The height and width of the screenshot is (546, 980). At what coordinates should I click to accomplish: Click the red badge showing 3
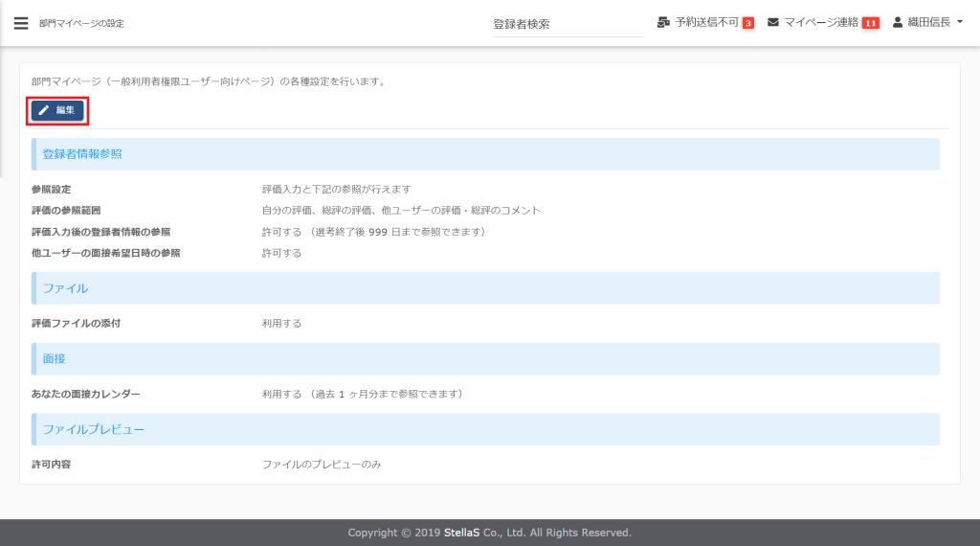[747, 23]
